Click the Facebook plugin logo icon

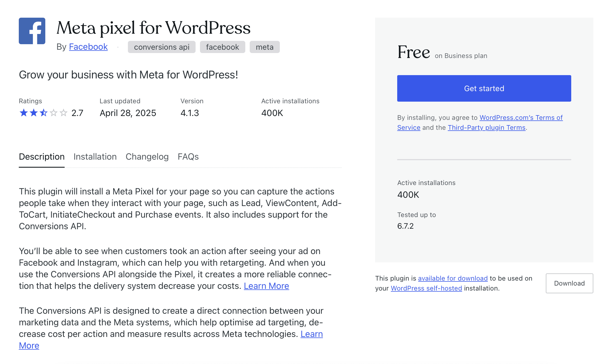pos(32,31)
